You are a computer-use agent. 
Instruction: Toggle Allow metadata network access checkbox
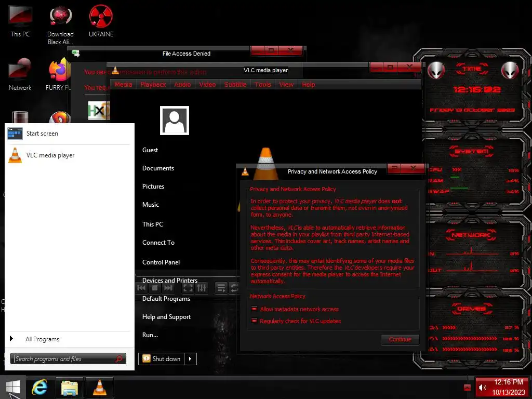click(254, 309)
